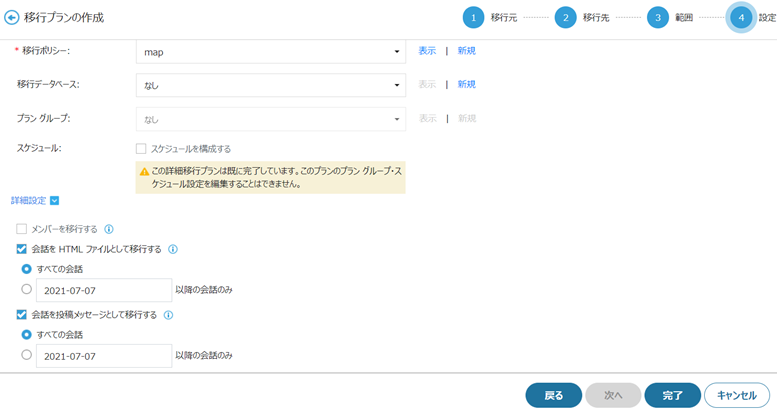777x412 pixels.
Task: Click 表示 link for プラン グループ
Action: (x=428, y=118)
